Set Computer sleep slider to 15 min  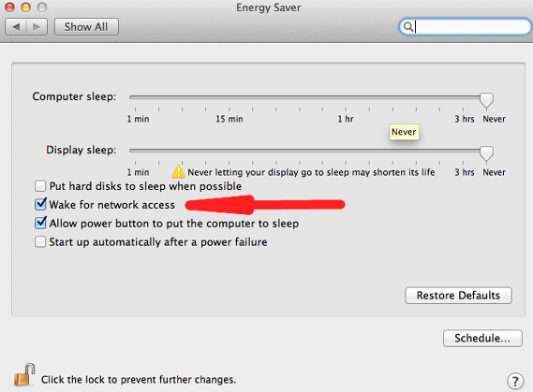click(x=229, y=97)
